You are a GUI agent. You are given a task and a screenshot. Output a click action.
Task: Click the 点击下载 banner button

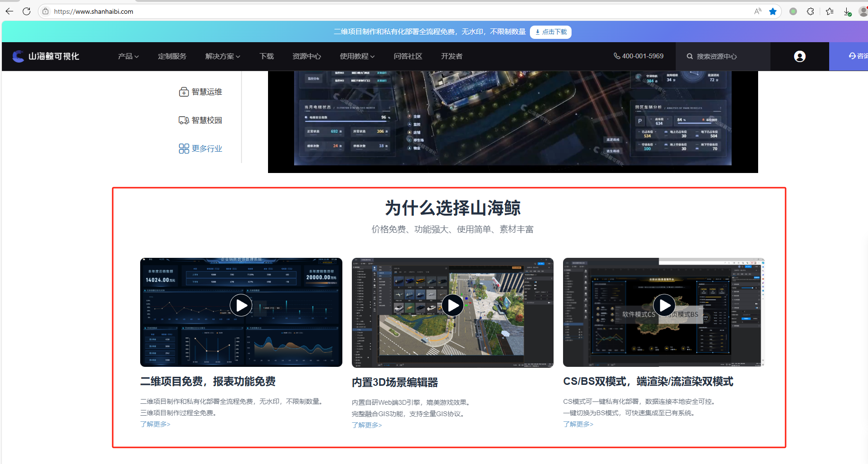[x=551, y=32]
